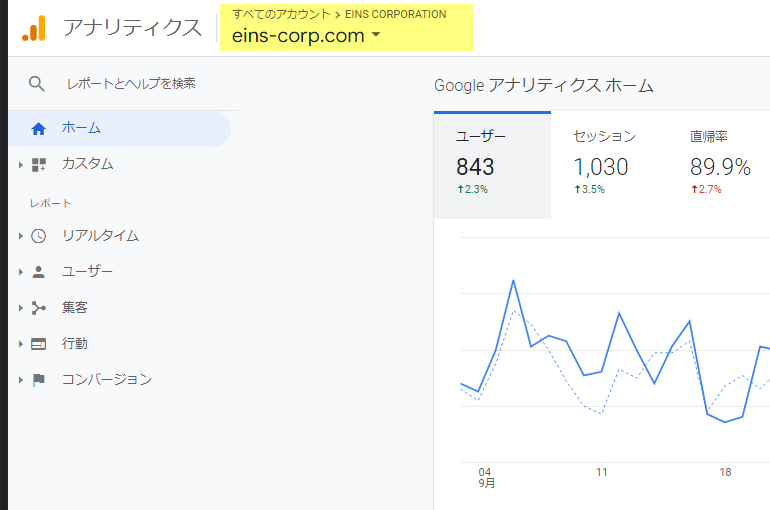770x510 pixels.
Task: Open the 行動 reports item
Action: coord(75,344)
